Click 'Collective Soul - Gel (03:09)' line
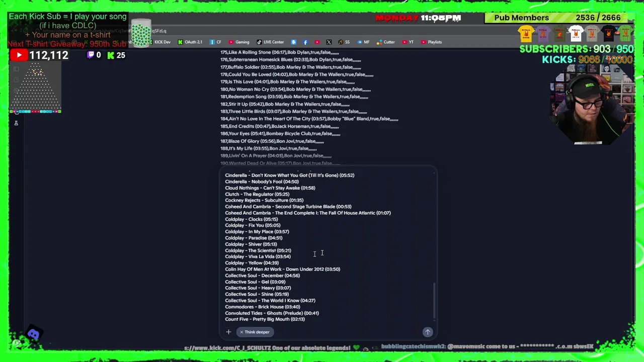 pyautogui.click(x=255, y=282)
